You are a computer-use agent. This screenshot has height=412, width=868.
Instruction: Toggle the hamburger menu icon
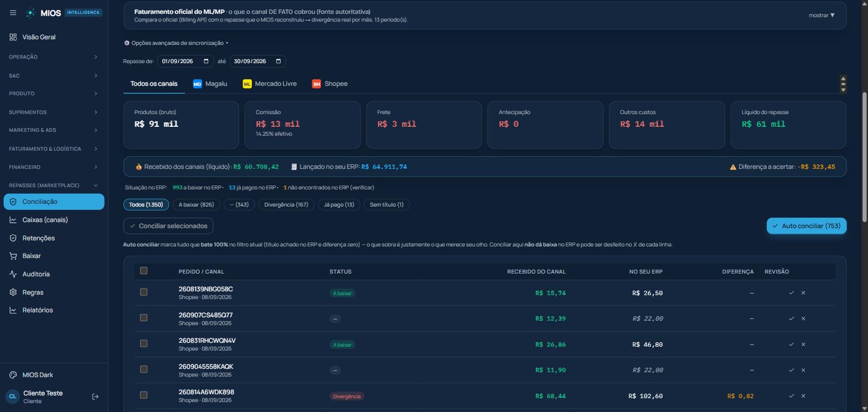tap(13, 13)
